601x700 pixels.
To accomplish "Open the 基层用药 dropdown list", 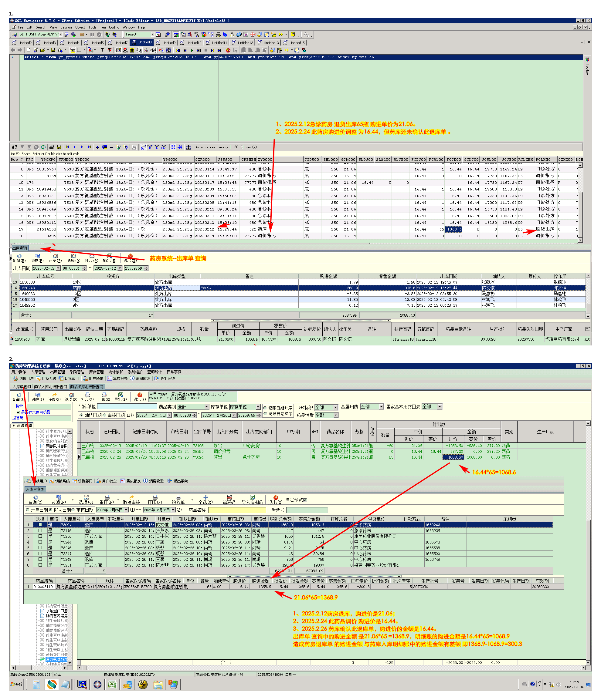I will coord(381,407).
